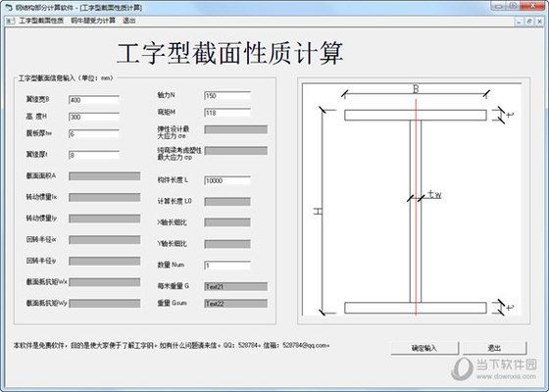Click the 翼缘宽B input field showing 400
Screen dimensions: 549x392
94,100
